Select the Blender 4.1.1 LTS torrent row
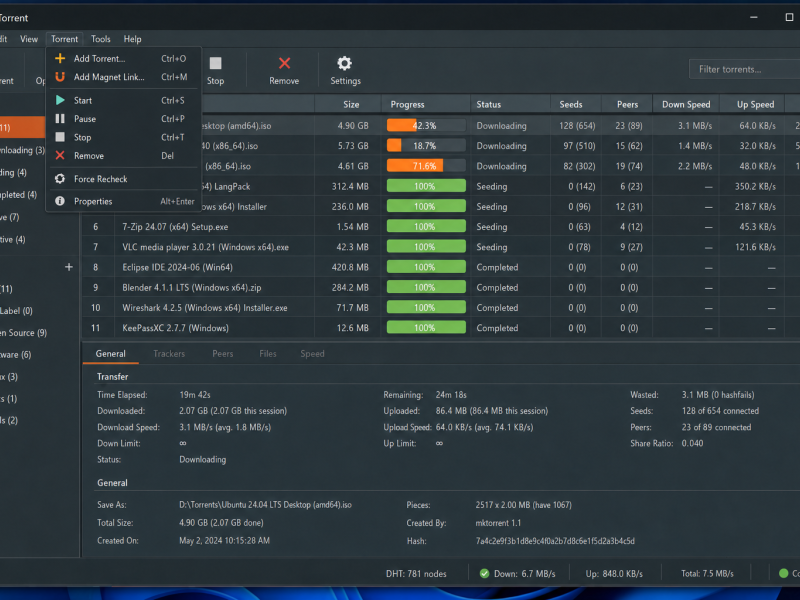The width and height of the screenshot is (800, 600). 441,287
